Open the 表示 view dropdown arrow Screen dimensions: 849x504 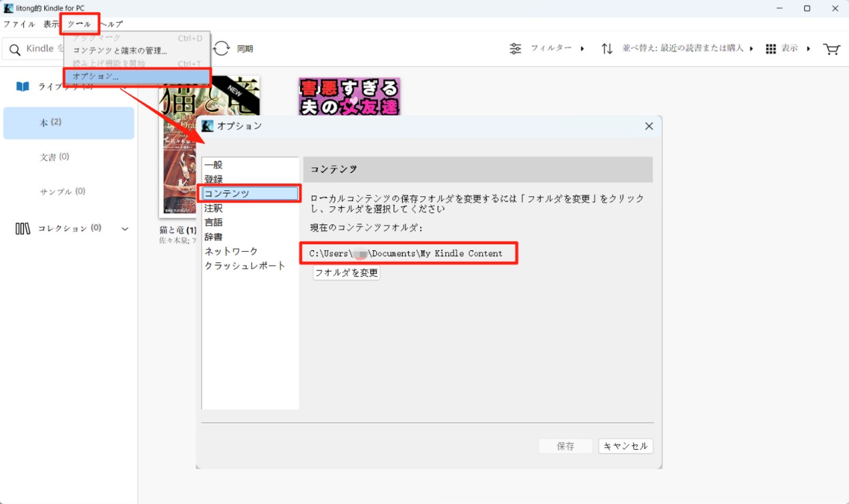coord(809,49)
